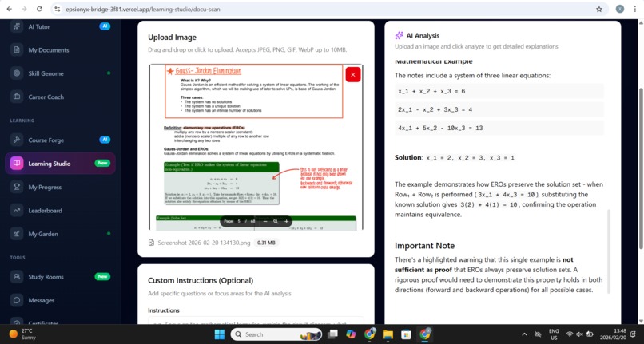Click the AI Analysis sparkle icon
The height and width of the screenshot is (344, 644).
(399, 36)
